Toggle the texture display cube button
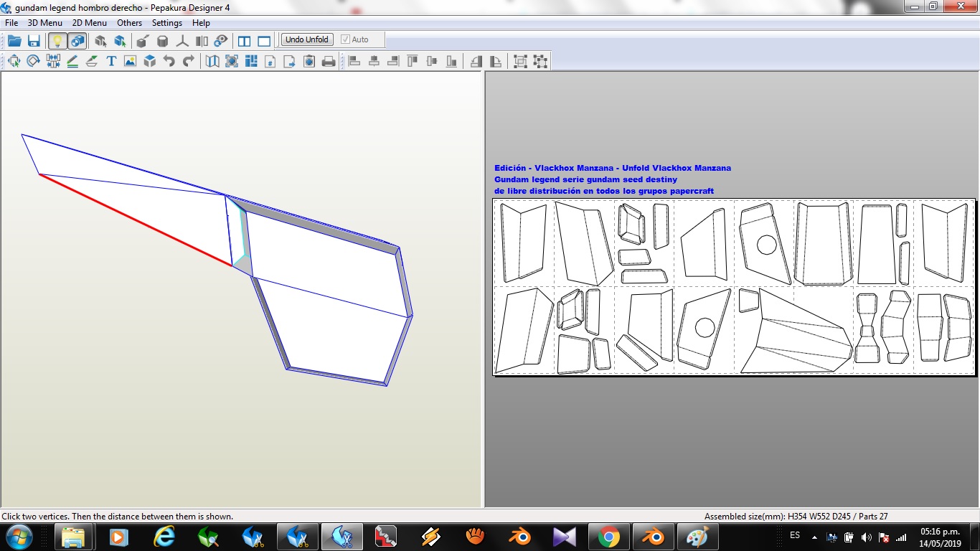The height and width of the screenshot is (551, 980). [77, 41]
